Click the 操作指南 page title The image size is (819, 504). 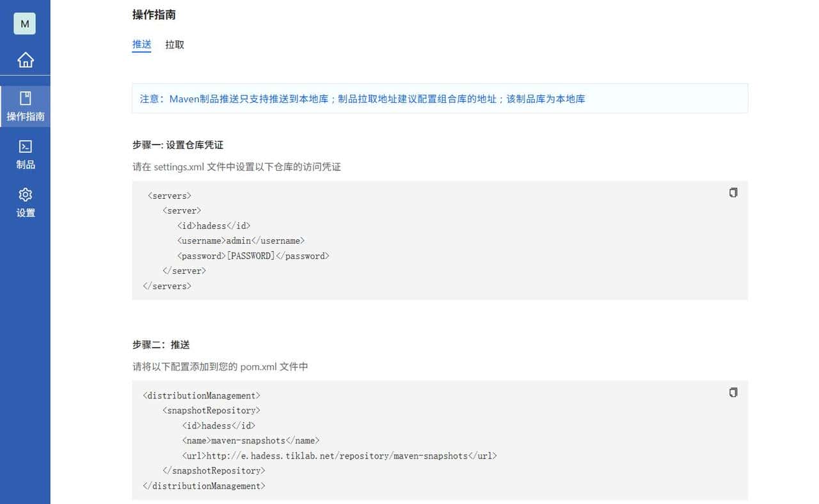coord(154,14)
